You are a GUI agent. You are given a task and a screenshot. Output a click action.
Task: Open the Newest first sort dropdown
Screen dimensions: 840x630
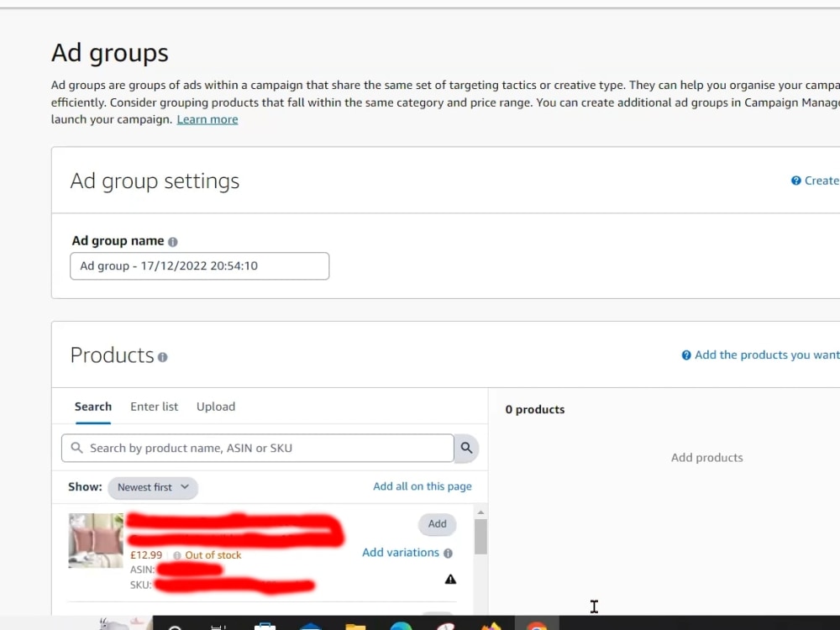coord(153,487)
